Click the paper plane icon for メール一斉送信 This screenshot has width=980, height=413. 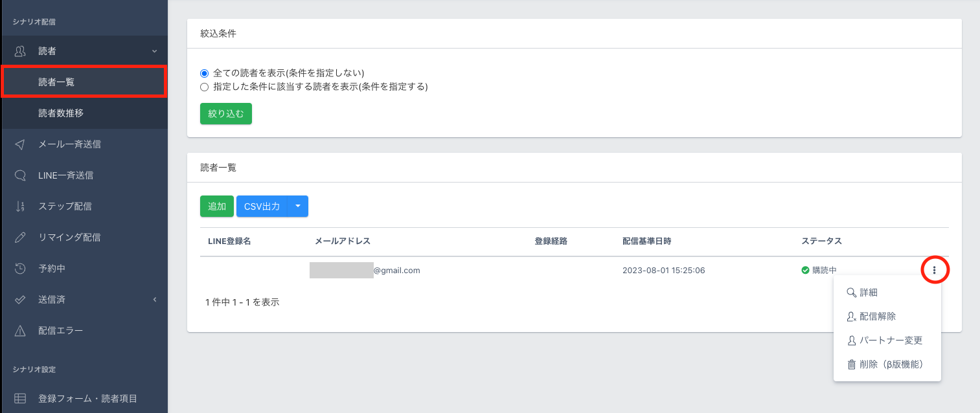coord(20,144)
